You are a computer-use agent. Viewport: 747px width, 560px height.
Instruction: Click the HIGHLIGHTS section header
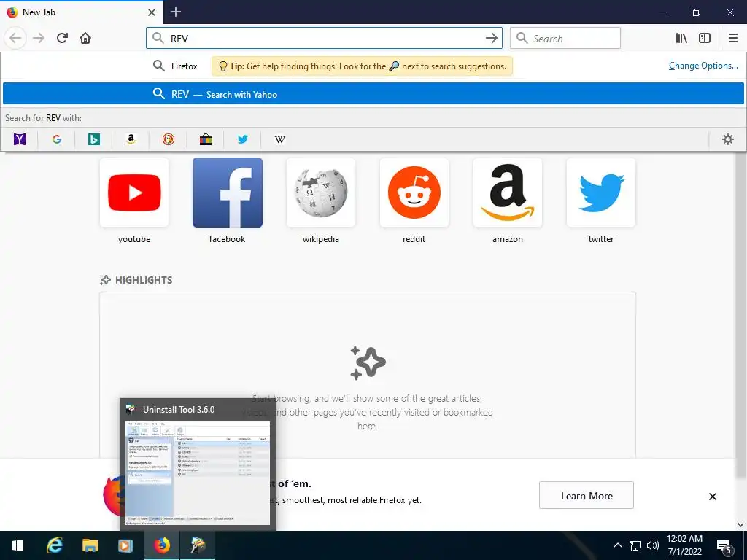pyautogui.click(x=136, y=280)
